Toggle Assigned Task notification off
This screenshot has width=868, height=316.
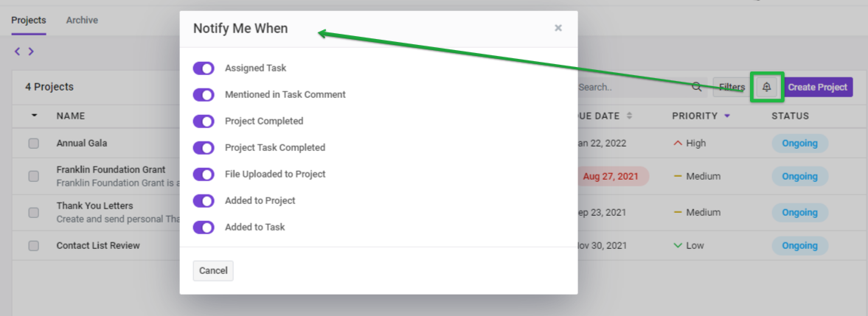tap(204, 68)
